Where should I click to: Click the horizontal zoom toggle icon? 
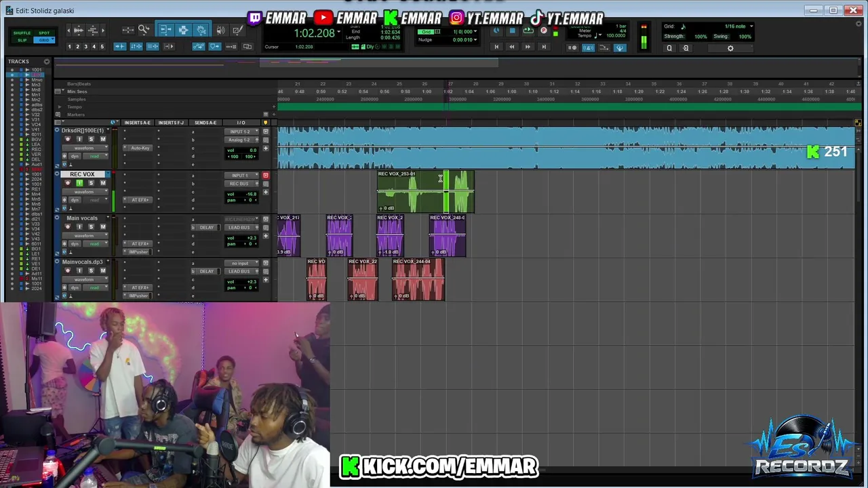pyautogui.click(x=127, y=30)
